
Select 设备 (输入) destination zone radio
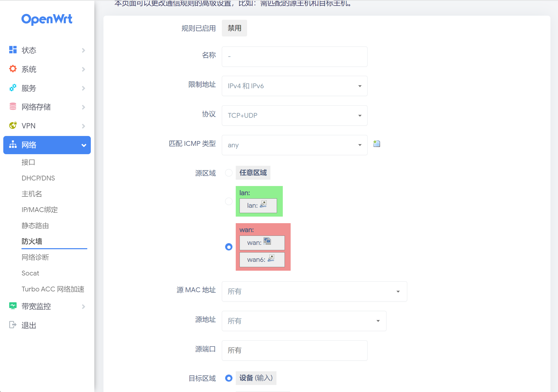(x=229, y=378)
